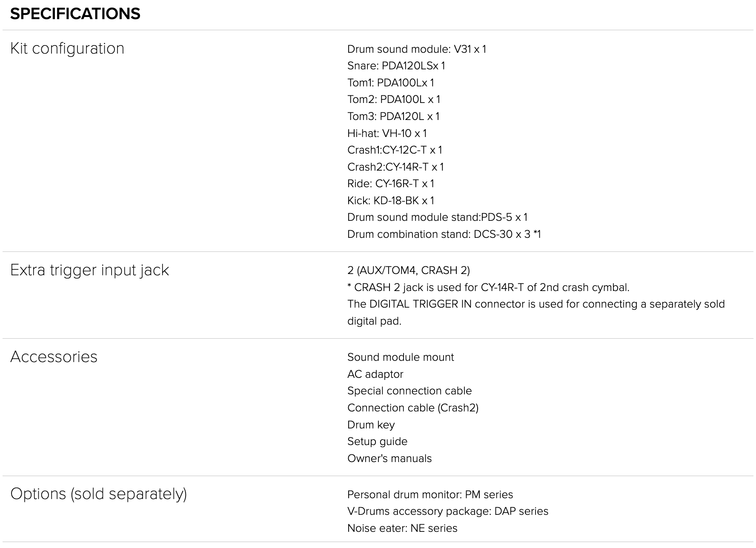Viewport: 756px width, 548px height.
Task: Click the Options (sold separately) label
Action: [x=98, y=494]
